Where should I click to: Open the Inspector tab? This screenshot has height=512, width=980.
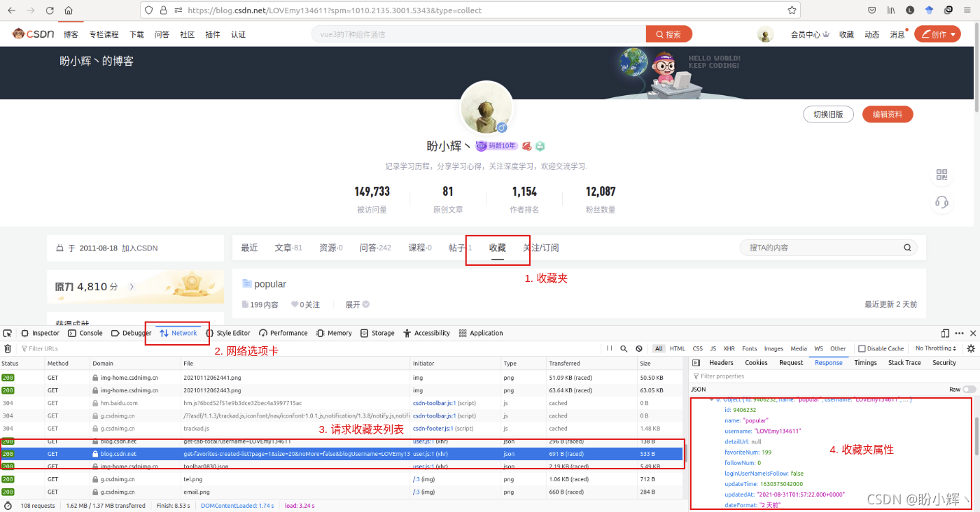41,333
